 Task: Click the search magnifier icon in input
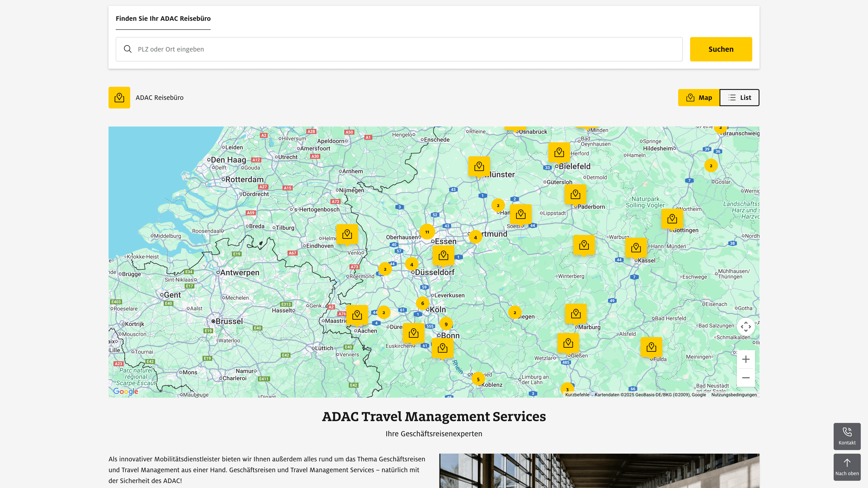click(x=127, y=49)
